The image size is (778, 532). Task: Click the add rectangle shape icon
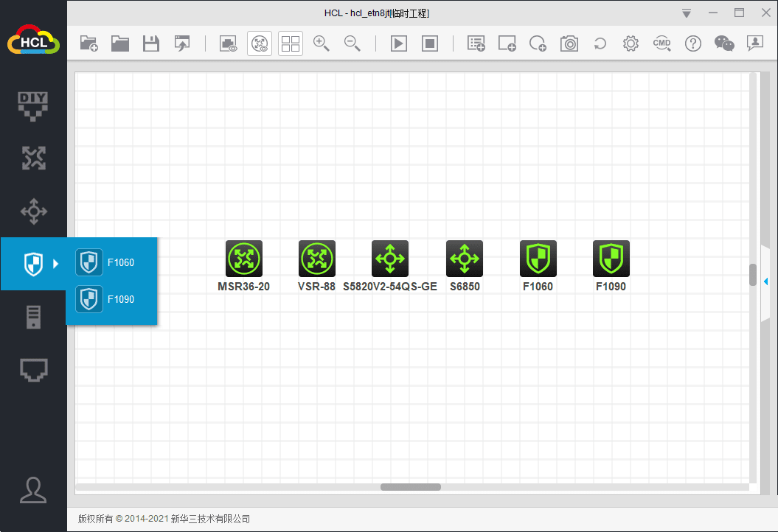[507, 43]
